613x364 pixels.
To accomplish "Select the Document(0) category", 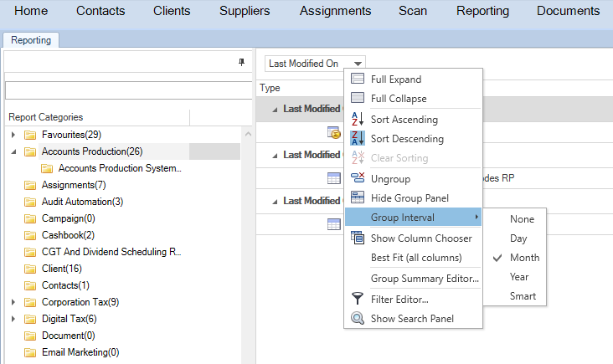I will (x=68, y=336).
